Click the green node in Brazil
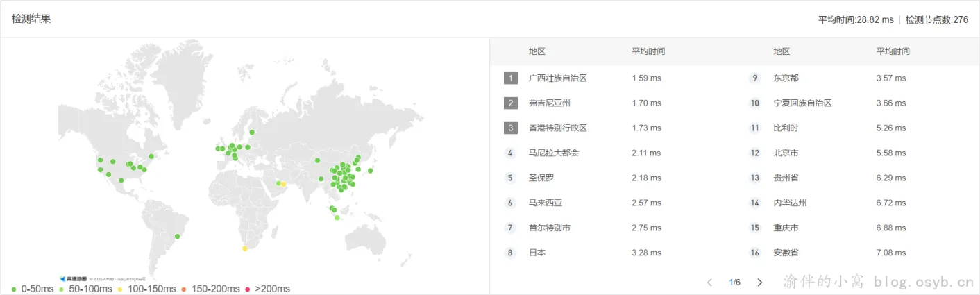The image size is (980, 295). click(177, 237)
